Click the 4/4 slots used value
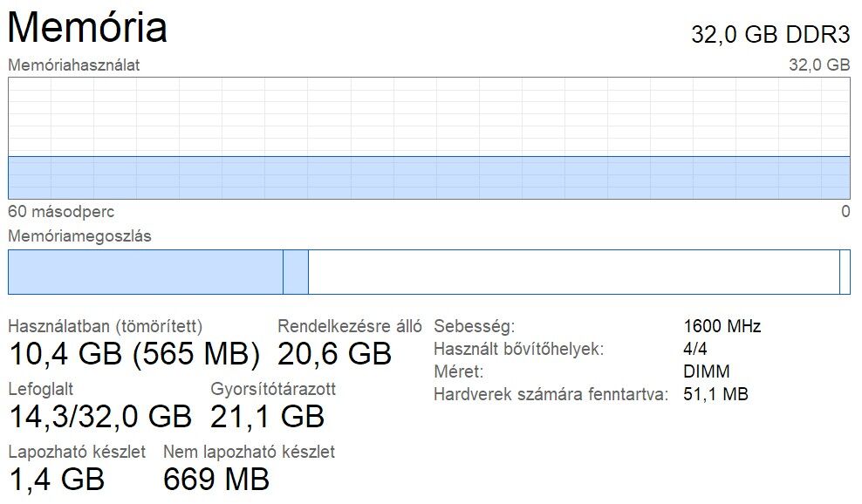Image resolution: width=862 pixels, height=504 pixels. [x=697, y=350]
